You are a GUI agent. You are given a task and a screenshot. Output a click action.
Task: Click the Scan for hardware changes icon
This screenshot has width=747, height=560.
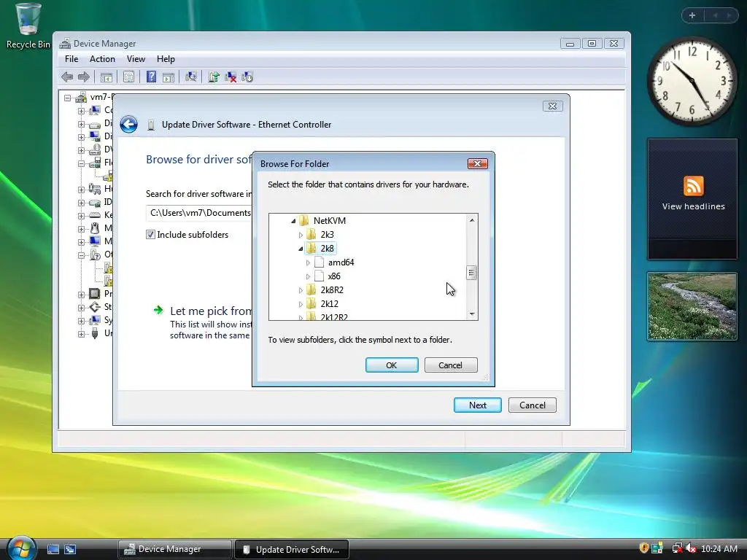pyautogui.click(x=191, y=77)
